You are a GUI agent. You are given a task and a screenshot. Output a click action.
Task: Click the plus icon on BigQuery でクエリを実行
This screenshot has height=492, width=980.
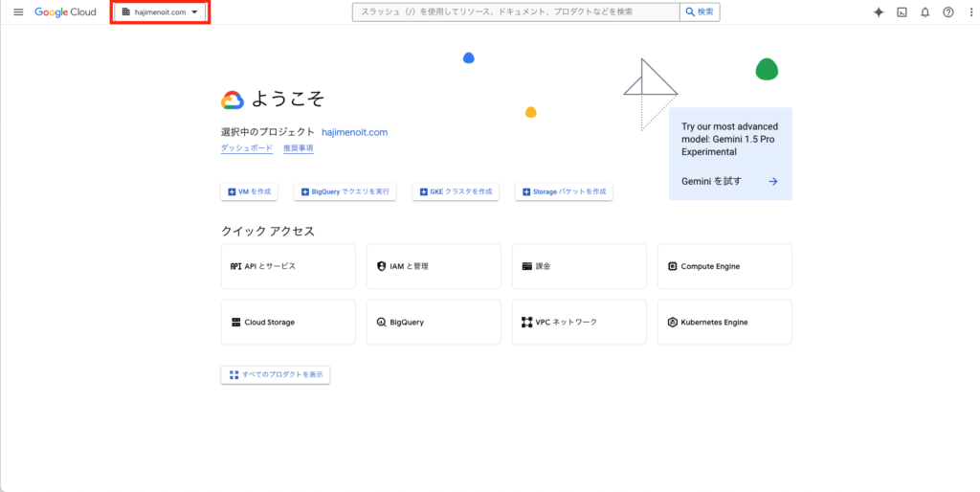tap(305, 192)
